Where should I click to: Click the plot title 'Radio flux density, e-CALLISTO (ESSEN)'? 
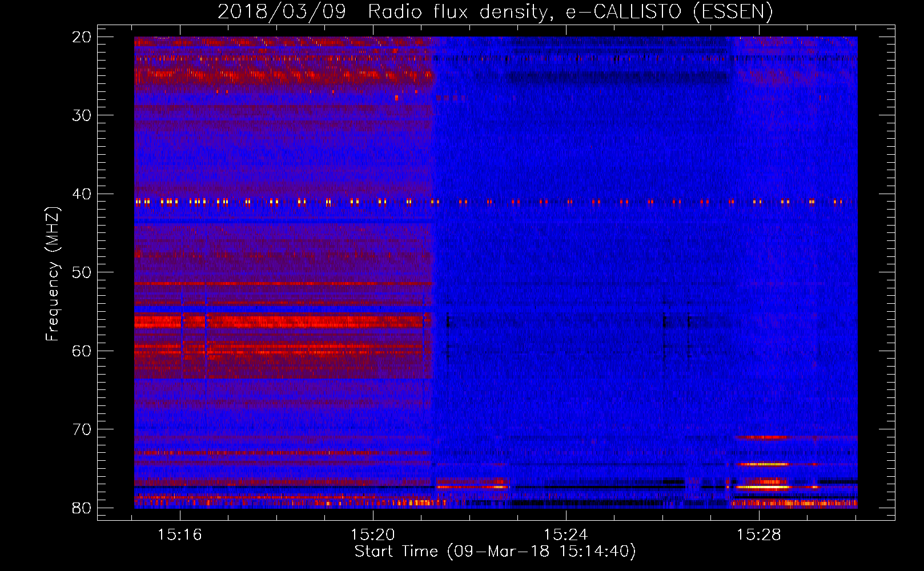pyautogui.click(x=570, y=12)
